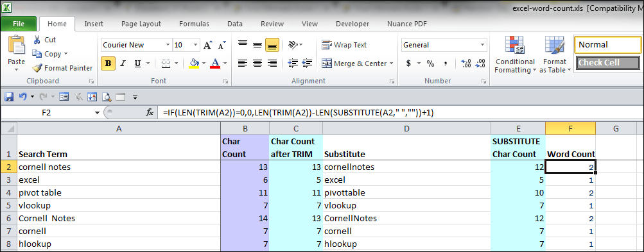Open the font size dropdown
Screen dimensions: 644x252
click(195, 45)
